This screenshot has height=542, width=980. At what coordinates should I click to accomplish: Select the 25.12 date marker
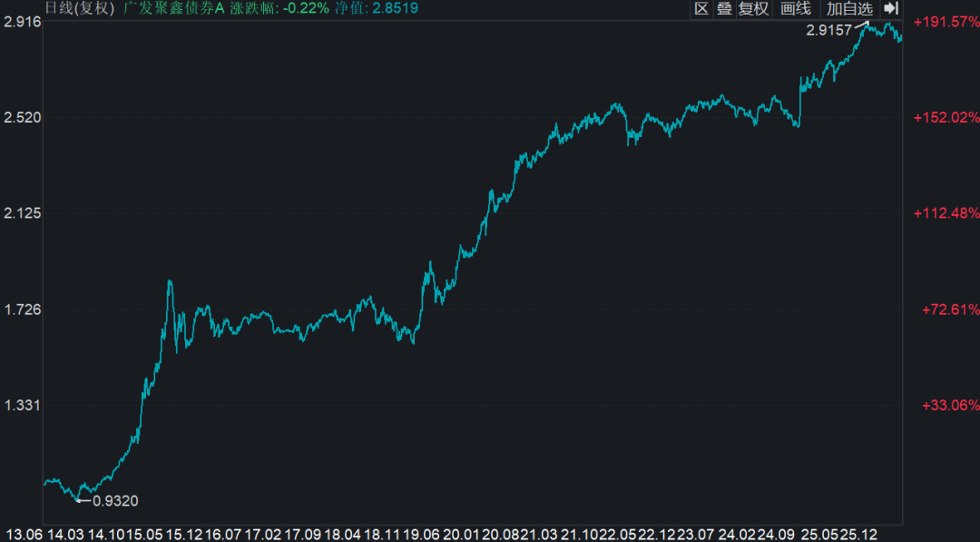pyautogui.click(x=857, y=532)
